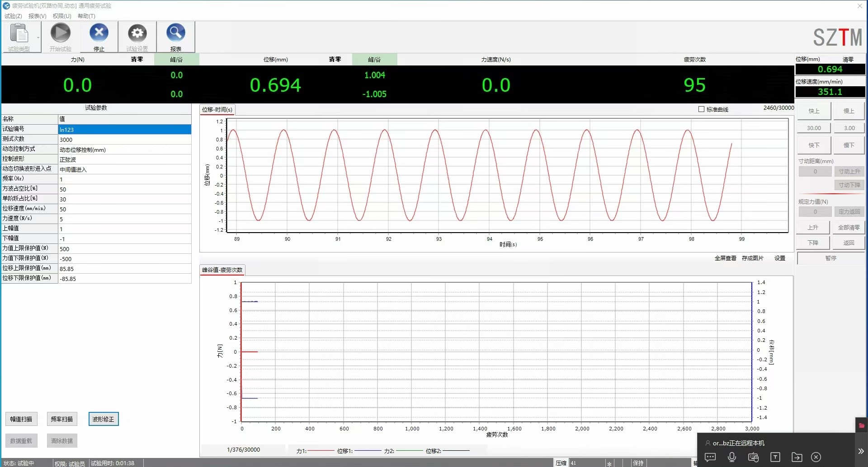
Task: Collapse remote bar with double chevron
Action: tap(861, 451)
